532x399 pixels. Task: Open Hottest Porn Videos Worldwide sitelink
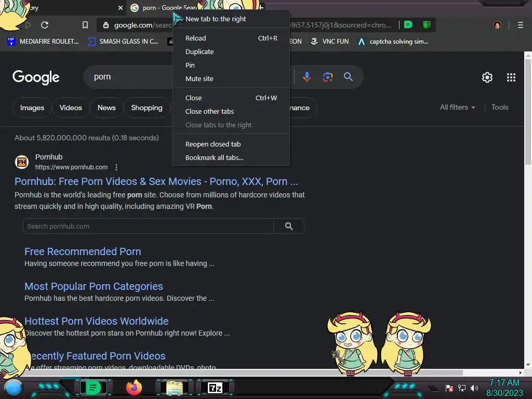pos(96,321)
